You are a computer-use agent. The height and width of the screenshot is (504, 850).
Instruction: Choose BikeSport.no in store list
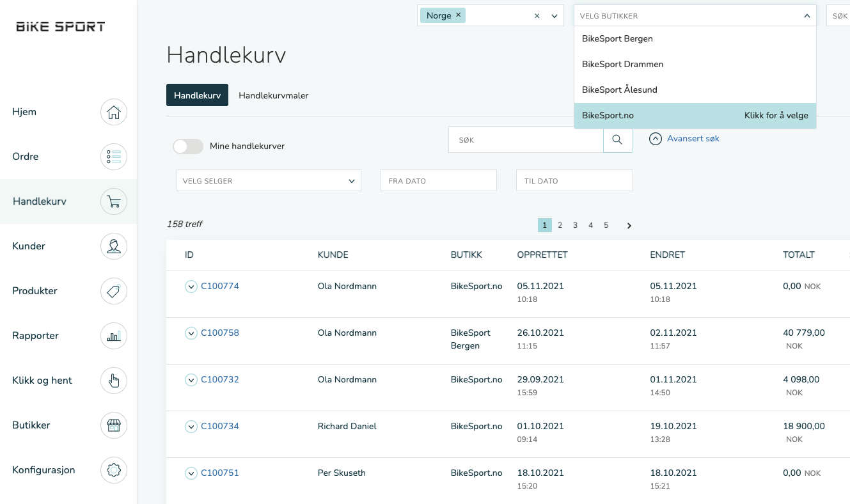tap(695, 116)
